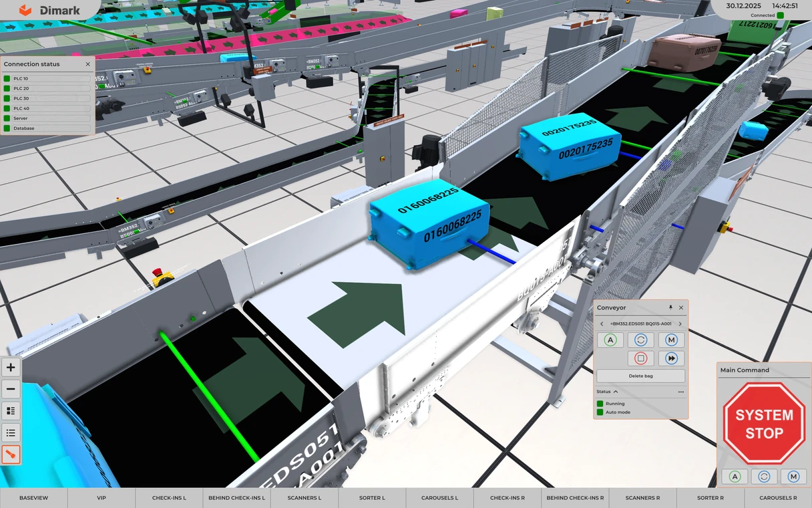Image resolution: width=812 pixels, height=508 pixels.
Task: Set conveyor to manual mode (M)
Action: pyautogui.click(x=671, y=340)
